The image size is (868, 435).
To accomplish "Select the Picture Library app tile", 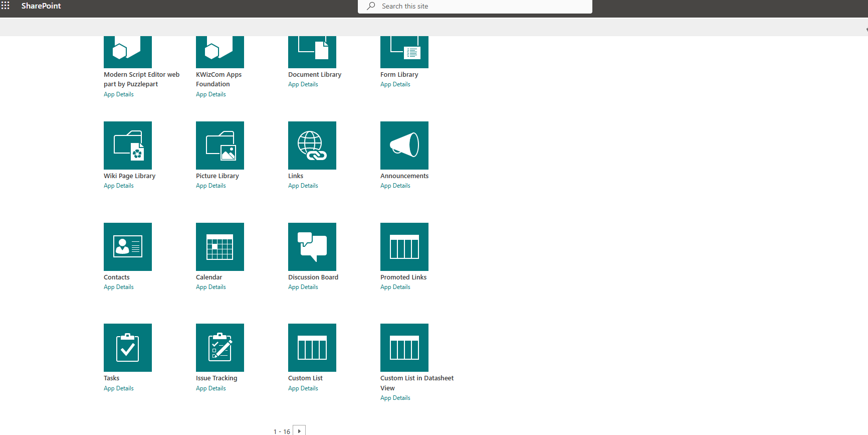I will tap(220, 146).
